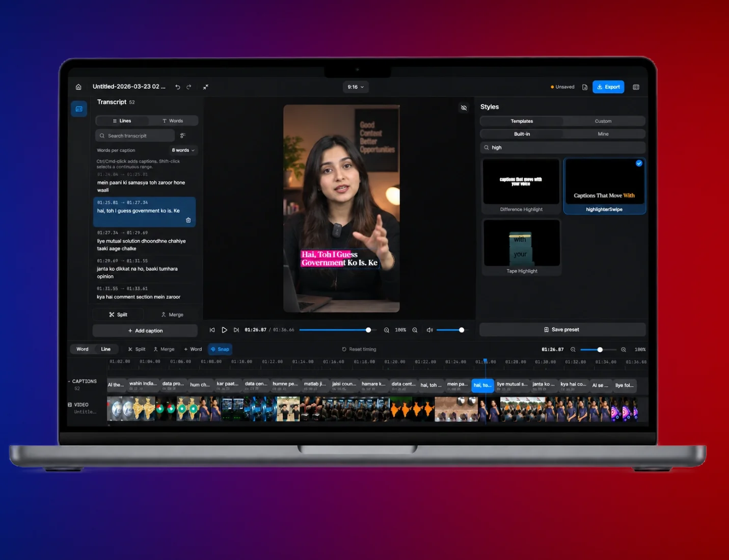Toggle caption visibility eye icon in preview
The width and height of the screenshot is (729, 560).
(464, 108)
